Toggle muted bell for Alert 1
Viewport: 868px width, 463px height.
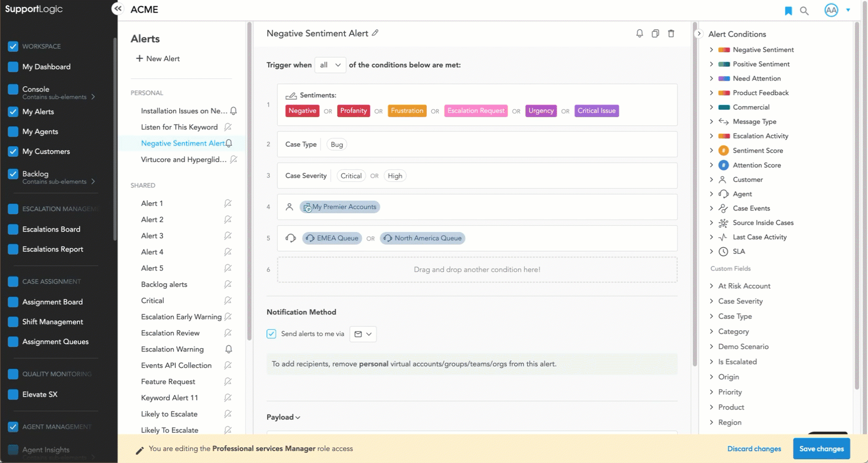click(228, 203)
